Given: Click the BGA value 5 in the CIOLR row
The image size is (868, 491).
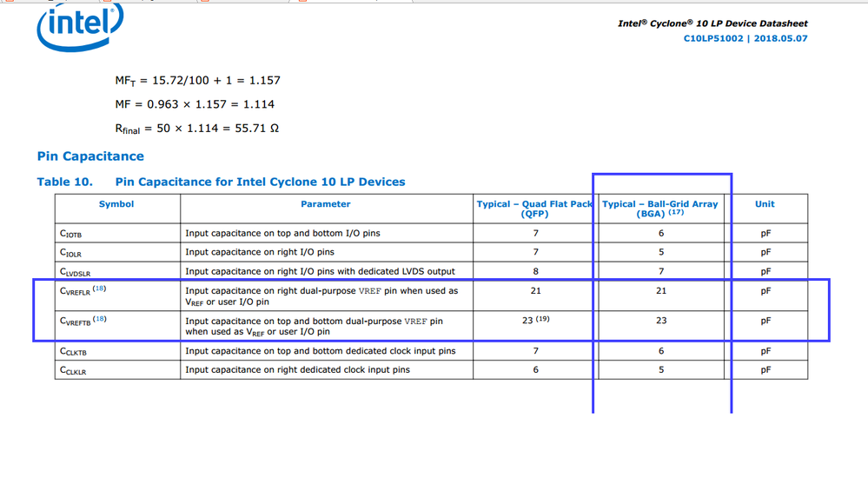Looking at the screenshot, I should (661, 252).
